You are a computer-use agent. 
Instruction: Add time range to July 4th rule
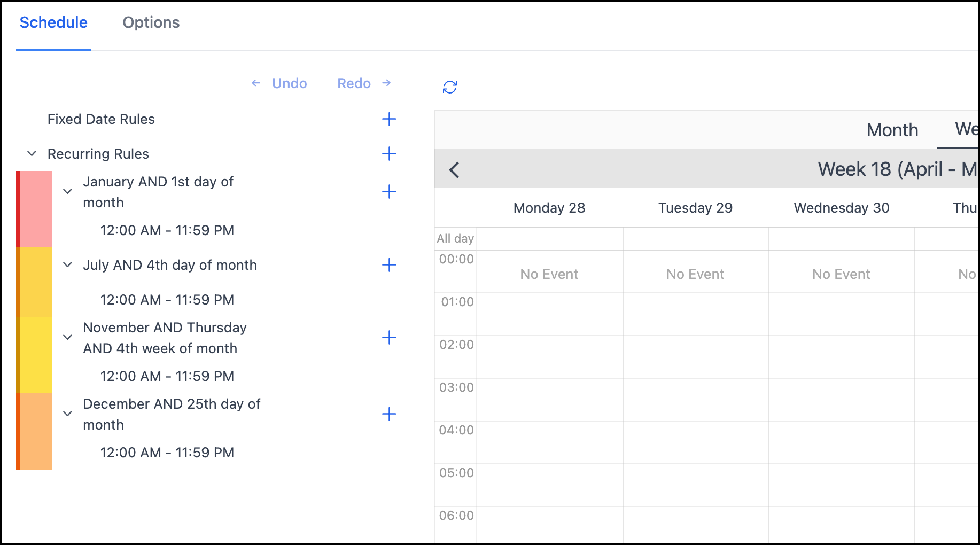389,265
